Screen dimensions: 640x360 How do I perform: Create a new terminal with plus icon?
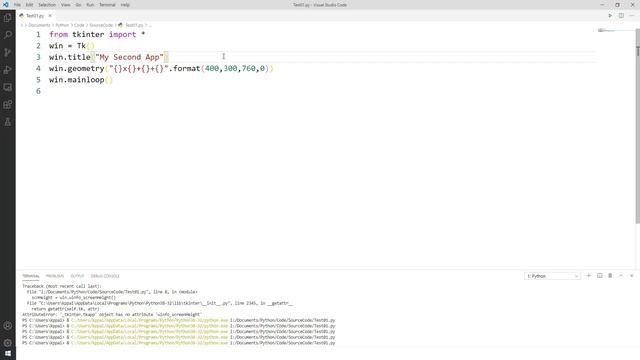[x=589, y=276]
